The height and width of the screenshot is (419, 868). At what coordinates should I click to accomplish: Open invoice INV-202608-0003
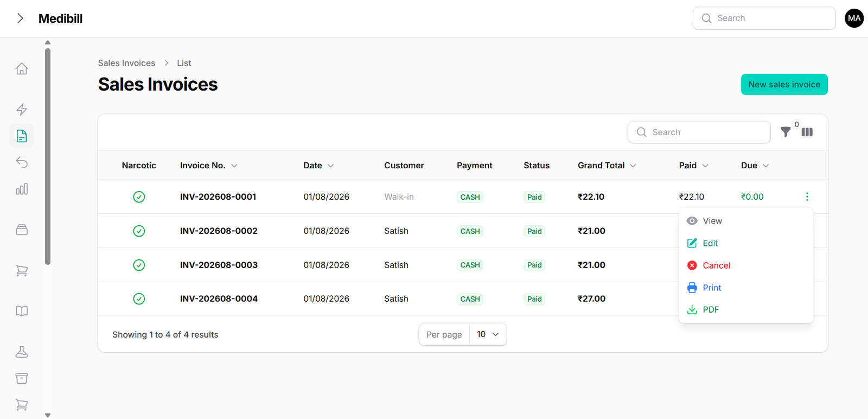coord(219,265)
